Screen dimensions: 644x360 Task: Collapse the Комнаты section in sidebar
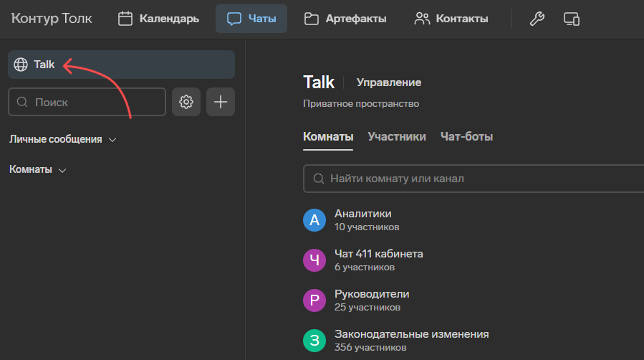[x=37, y=170]
